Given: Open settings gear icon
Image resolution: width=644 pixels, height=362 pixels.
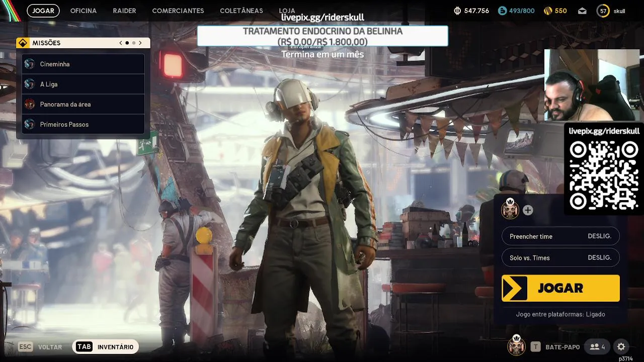Looking at the screenshot, I should (621, 347).
